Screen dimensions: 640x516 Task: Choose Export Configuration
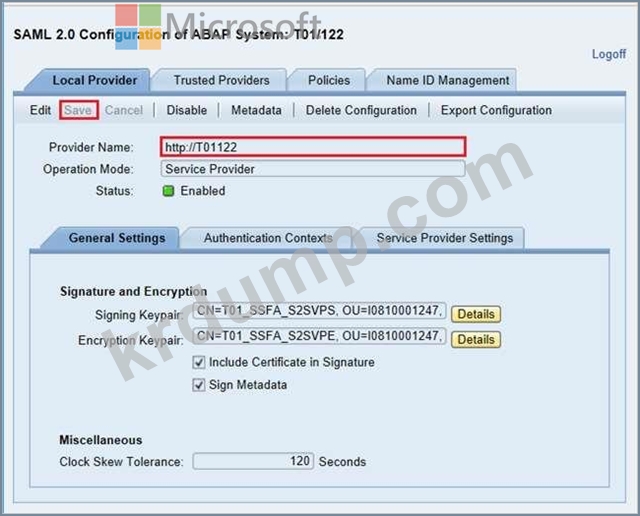496,110
